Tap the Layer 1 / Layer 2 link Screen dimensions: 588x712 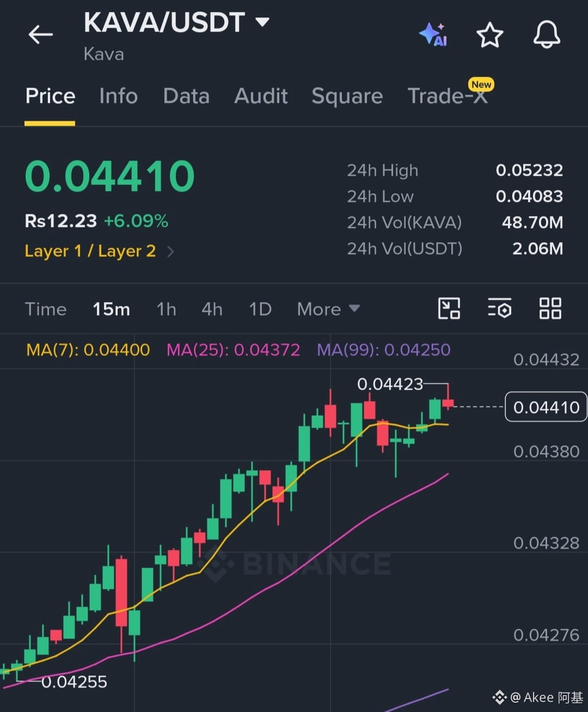90,251
